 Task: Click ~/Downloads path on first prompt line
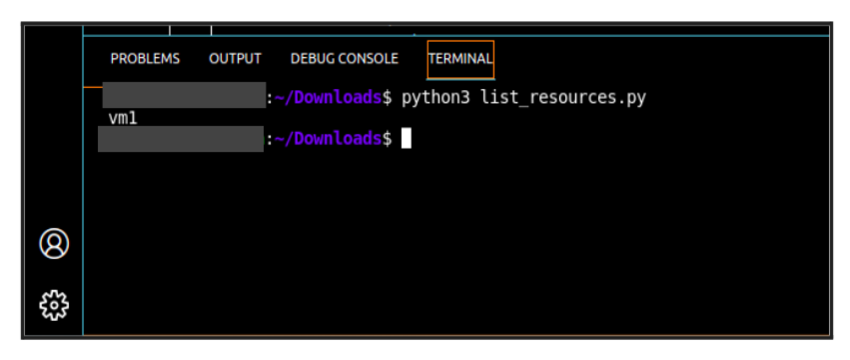[327, 98]
